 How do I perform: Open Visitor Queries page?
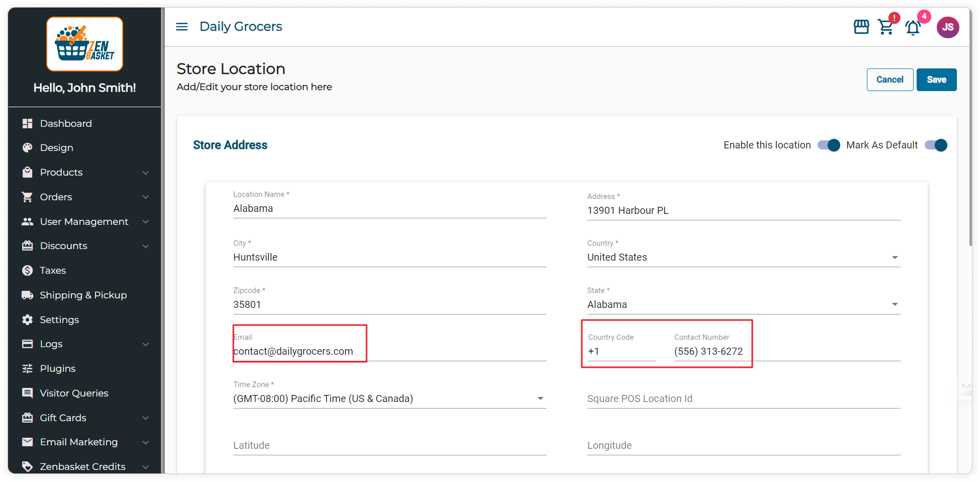point(74,393)
